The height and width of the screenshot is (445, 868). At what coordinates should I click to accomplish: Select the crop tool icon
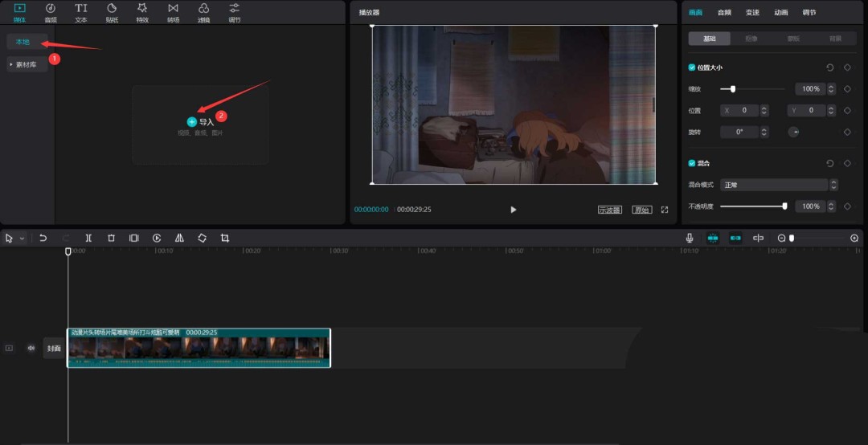click(x=225, y=239)
